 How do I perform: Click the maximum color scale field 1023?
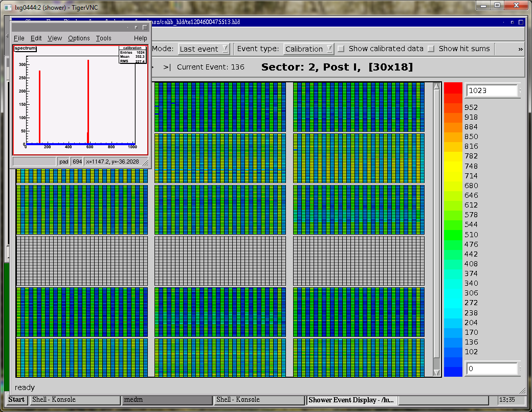492,90
